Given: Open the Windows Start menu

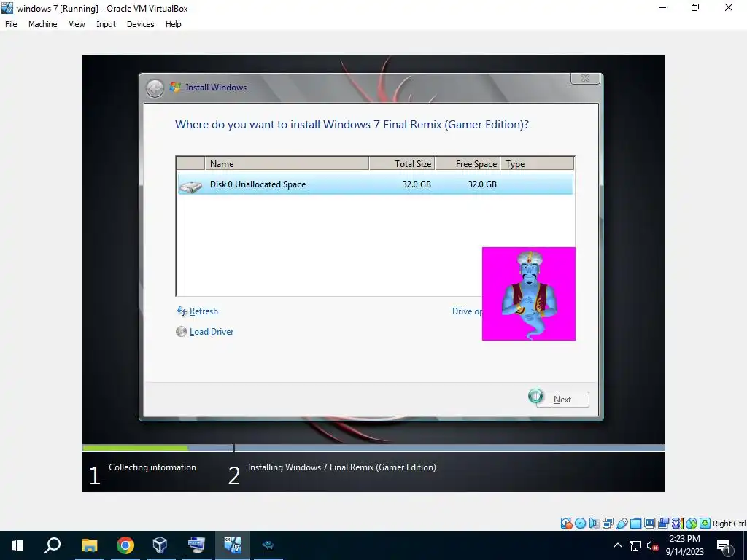Looking at the screenshot, I should click(x=18, y=545).
